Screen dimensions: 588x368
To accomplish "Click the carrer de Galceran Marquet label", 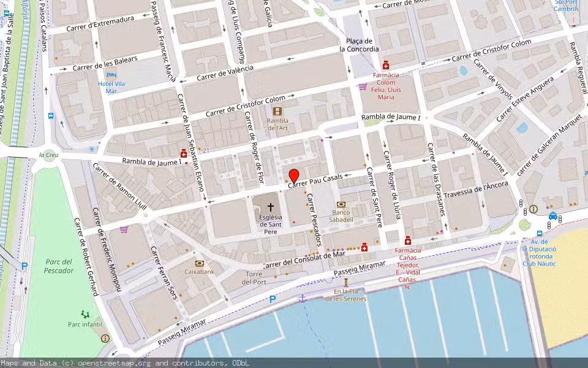I will 549,146.
